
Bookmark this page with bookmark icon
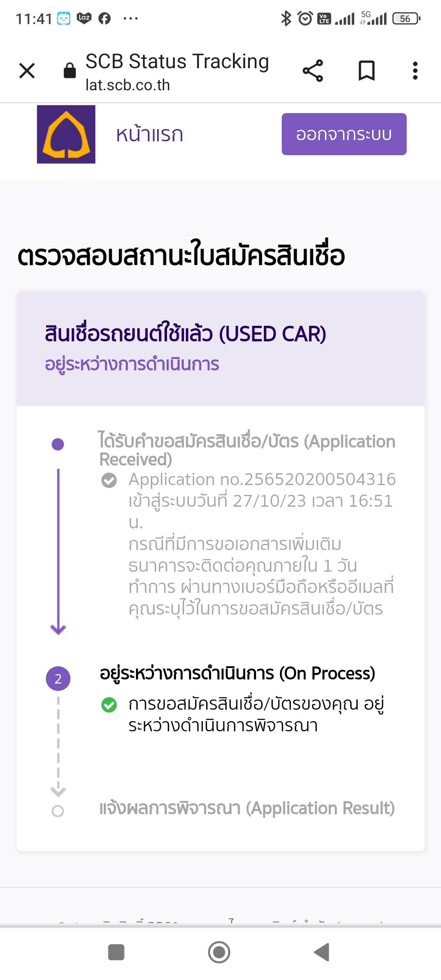click(x=366, y=71)
